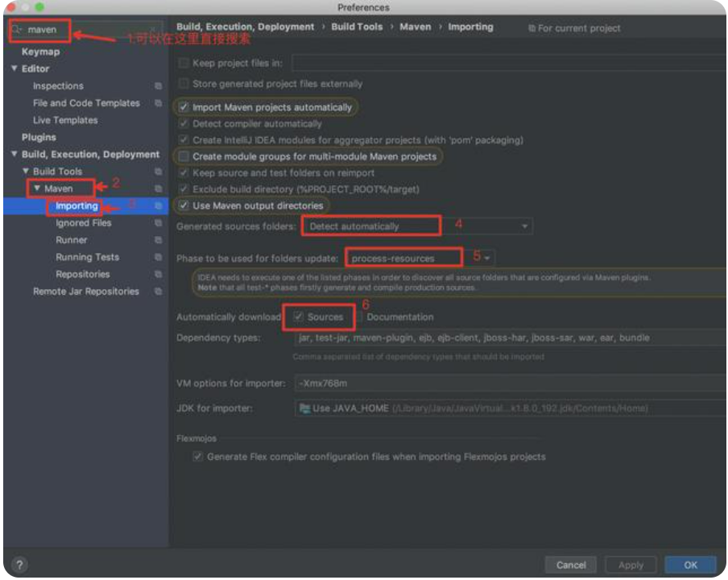
Task: Click project-scope icon beside Remote Jar Repositories
Action: tap(159, 292)
